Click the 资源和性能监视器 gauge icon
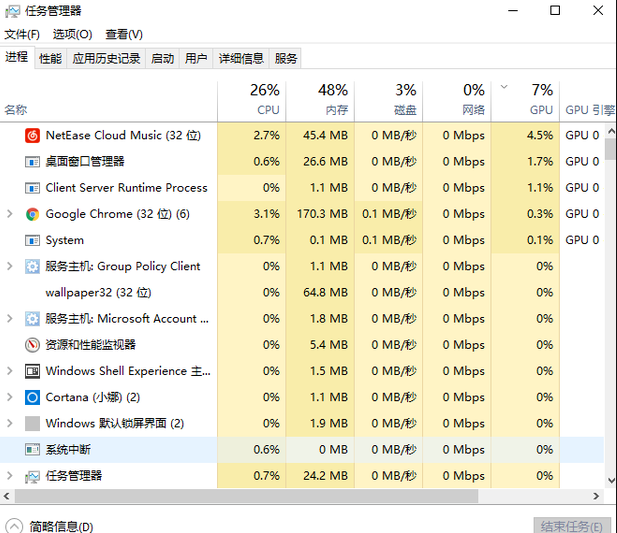 pyautogui.click(x=32, y=345)
